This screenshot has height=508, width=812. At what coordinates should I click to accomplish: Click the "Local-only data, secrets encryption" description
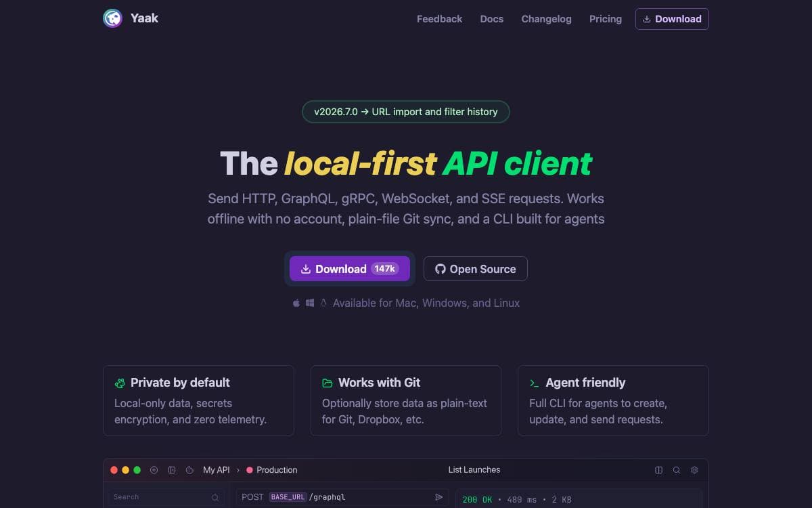pos(191,411)
